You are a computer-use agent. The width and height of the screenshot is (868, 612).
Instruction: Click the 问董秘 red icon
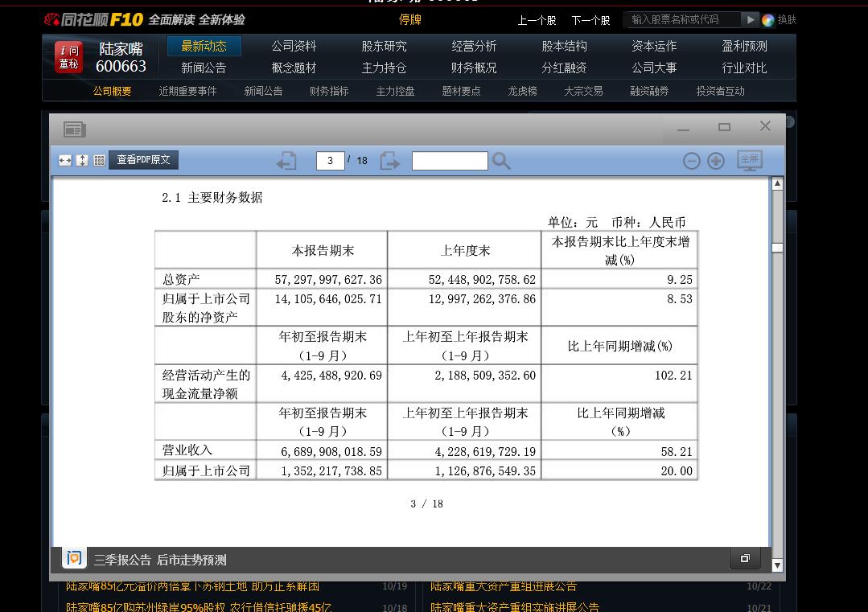click(x=68, y=57)
